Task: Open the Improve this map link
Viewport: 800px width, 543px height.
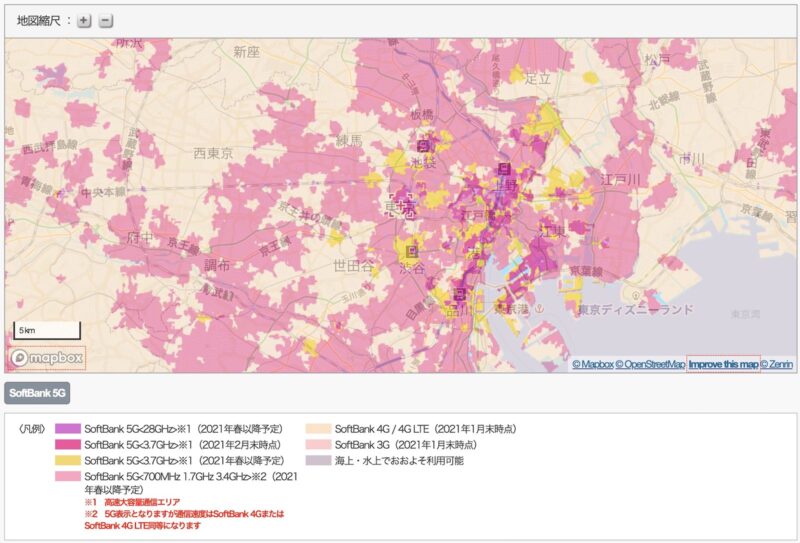Action: (x=723, y=364)
